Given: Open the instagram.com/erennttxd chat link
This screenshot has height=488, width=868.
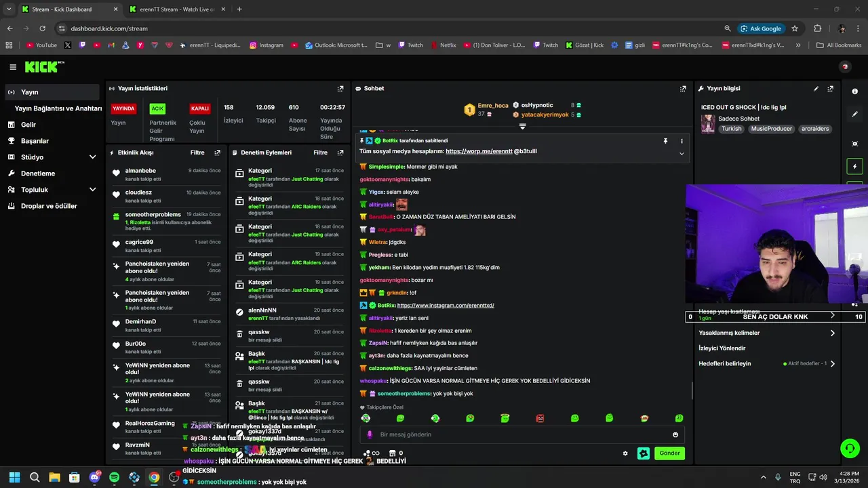Looking at the screenshot, I should coord(446,306).
